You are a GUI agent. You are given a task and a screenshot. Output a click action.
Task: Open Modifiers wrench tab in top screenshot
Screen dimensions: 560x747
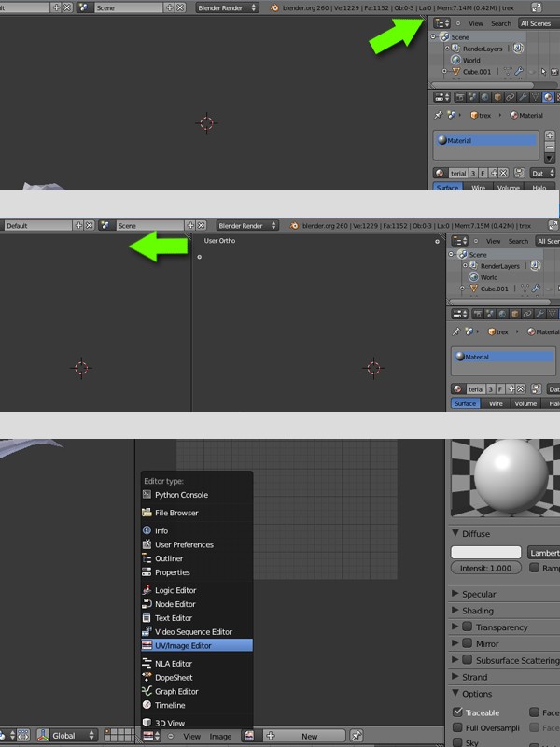point(523,97)
